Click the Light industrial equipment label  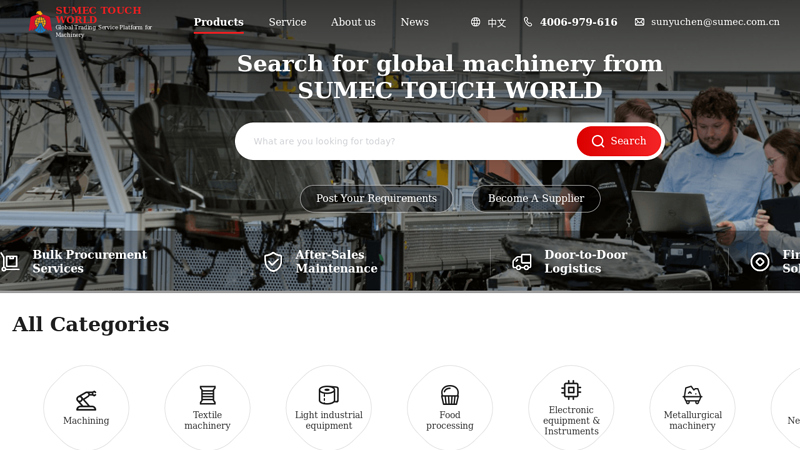(329, 420)
